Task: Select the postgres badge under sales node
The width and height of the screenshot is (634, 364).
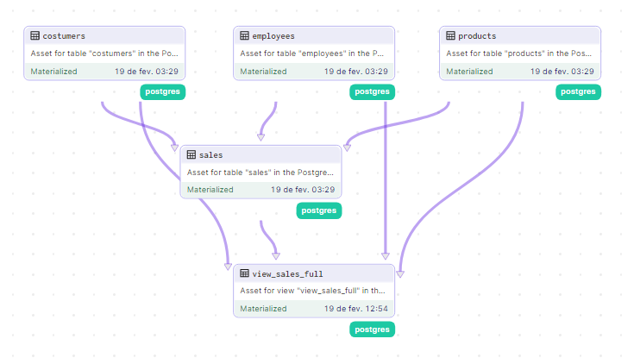Action: [319, 210]
